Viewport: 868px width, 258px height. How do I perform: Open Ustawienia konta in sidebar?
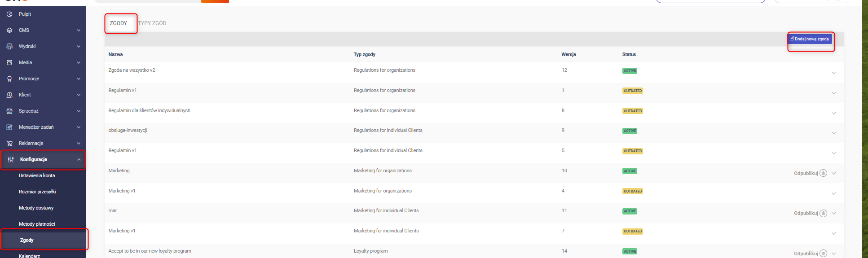coord(37,175)
